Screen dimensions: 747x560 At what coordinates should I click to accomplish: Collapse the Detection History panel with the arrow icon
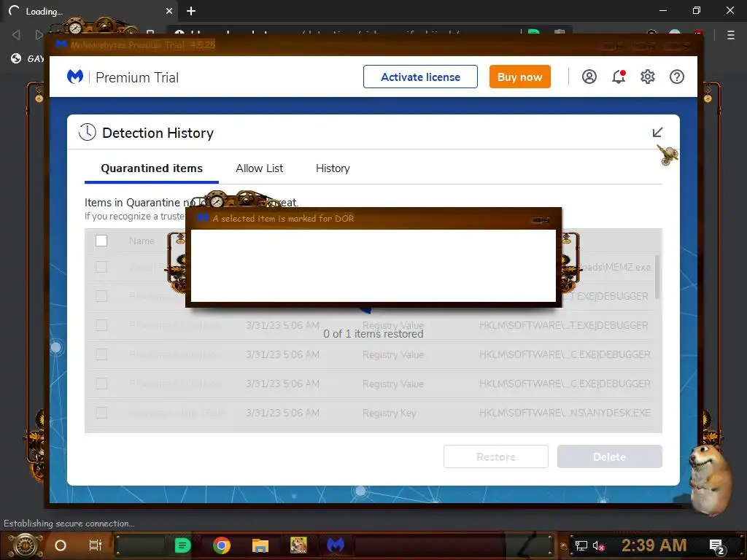tap(657, 133)
